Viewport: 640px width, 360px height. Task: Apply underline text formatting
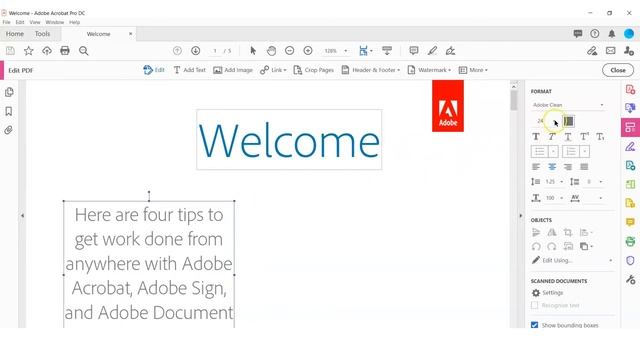pyautogui.click(x=568, y=137)
